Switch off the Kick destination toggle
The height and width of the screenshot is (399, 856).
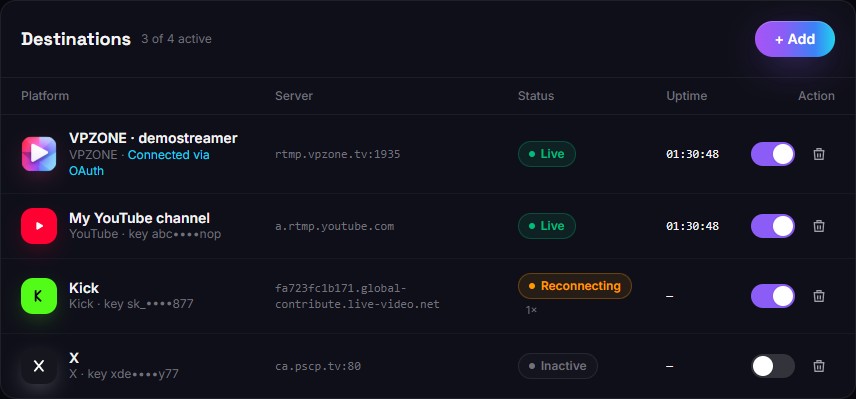[x=772, y=296]
